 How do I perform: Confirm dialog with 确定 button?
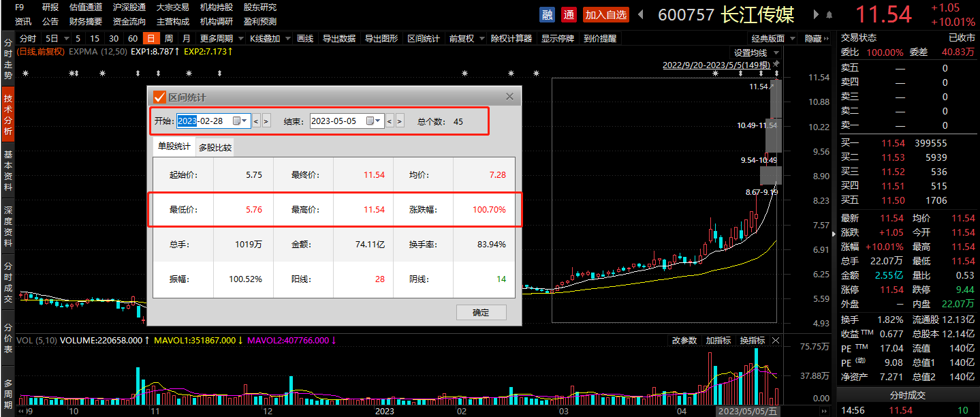click(x=481, y=312)
